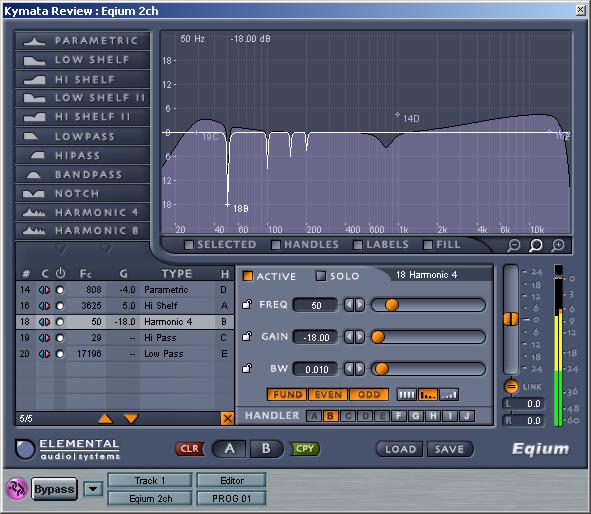Add a Hipass filter
Image resolution: width=591 pixels, height=514 pixels.
(x=82, y=155)
